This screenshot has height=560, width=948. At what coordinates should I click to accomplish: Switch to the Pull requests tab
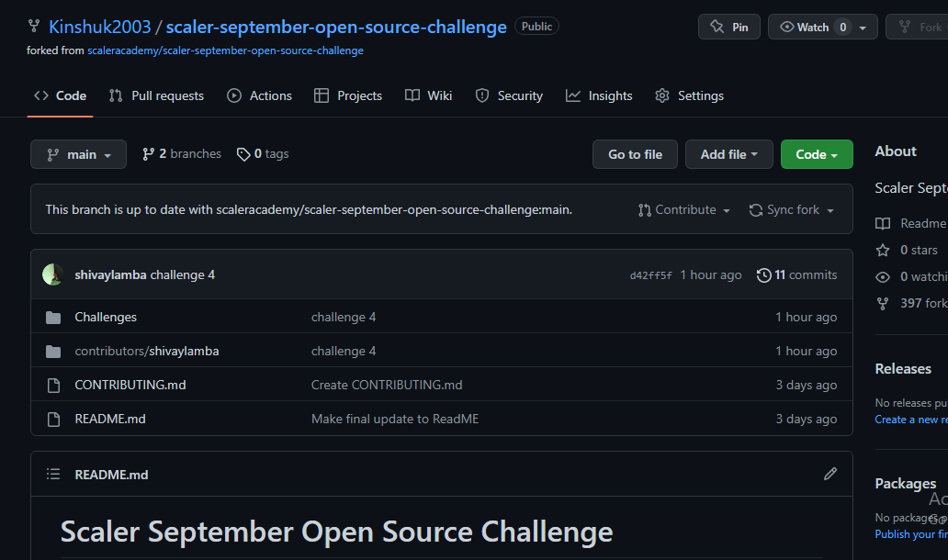156,95
